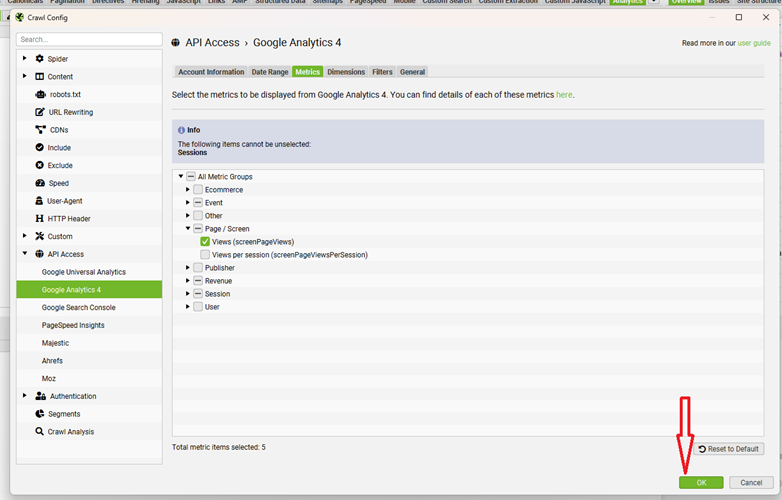
Task: Check the Publisher metric group checkbox
Action: tap(198, 268)
